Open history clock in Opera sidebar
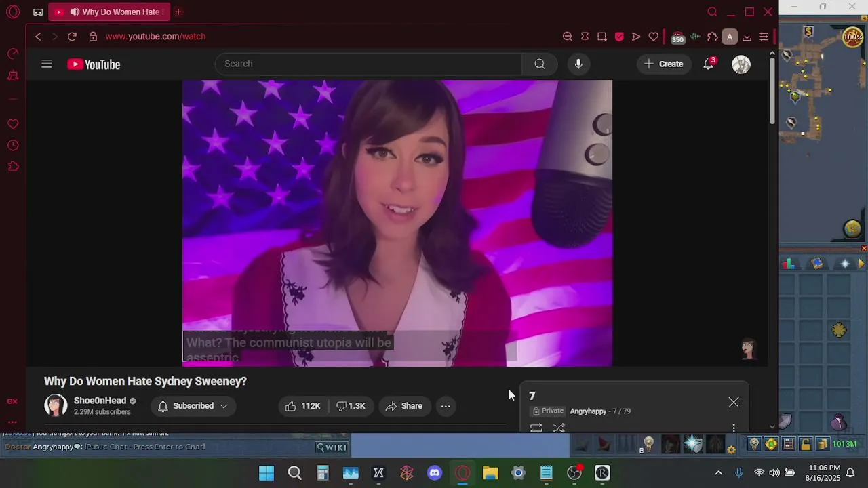This screenshot has height=488, width=868. [x=13, y=145]
